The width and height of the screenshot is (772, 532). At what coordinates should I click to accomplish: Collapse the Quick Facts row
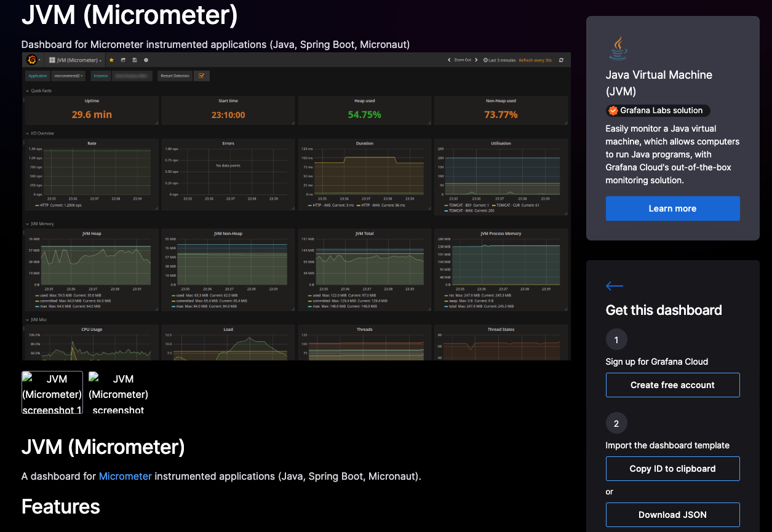coord(38,91)
